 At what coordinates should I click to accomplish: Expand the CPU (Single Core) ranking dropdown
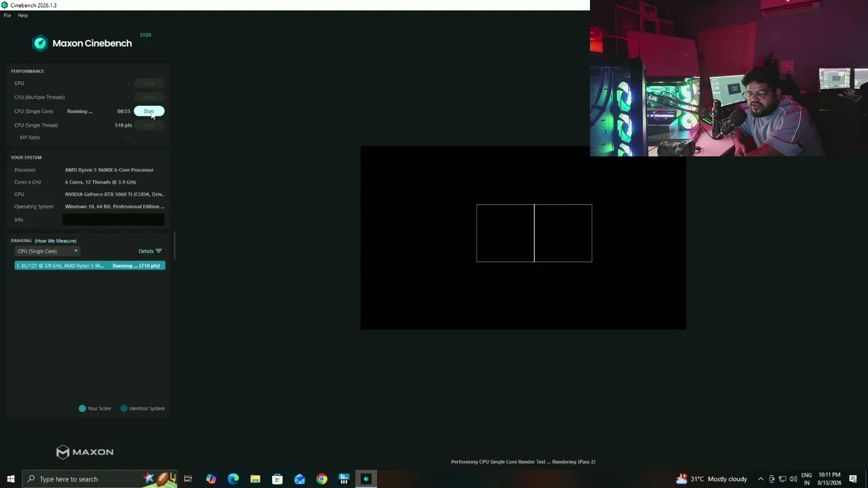click(x=47, y=251)
